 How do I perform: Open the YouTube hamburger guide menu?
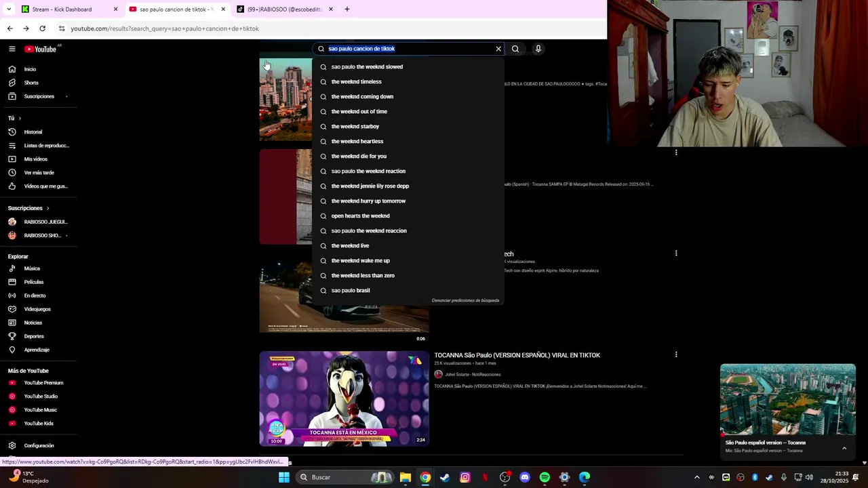click(12, 49)
